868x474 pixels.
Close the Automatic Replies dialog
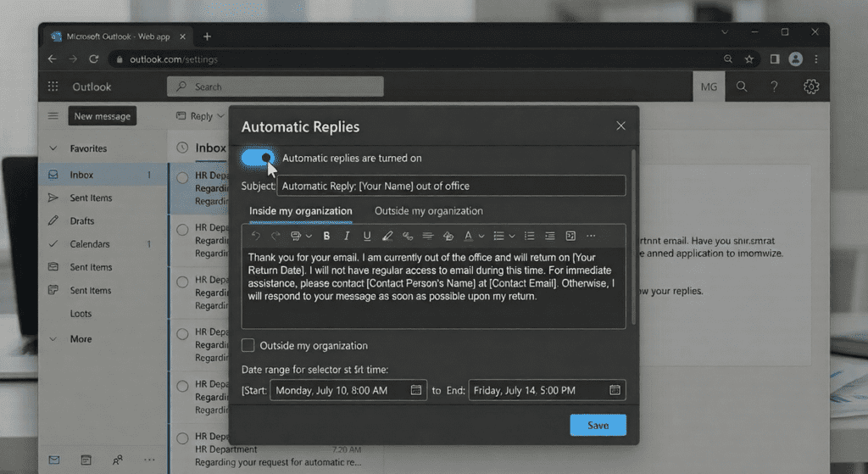pyautogui.click(x=620, y=125)
